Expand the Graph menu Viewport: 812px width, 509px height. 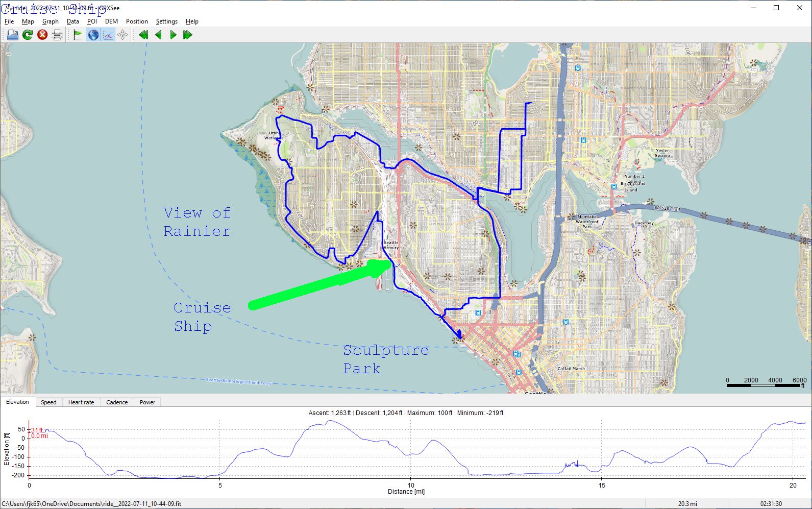50,21
